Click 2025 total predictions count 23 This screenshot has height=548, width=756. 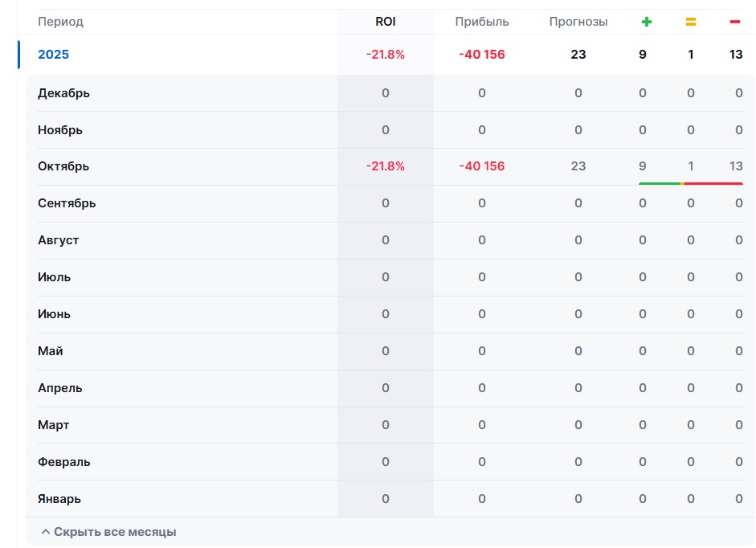click(x=578, y=55)
